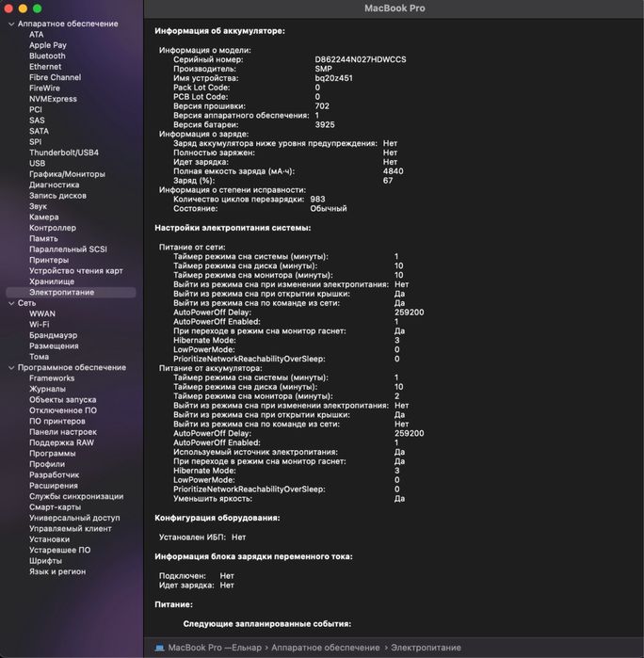
Task: Select Поддержка RAW item
Action: (x=61, y=442)
